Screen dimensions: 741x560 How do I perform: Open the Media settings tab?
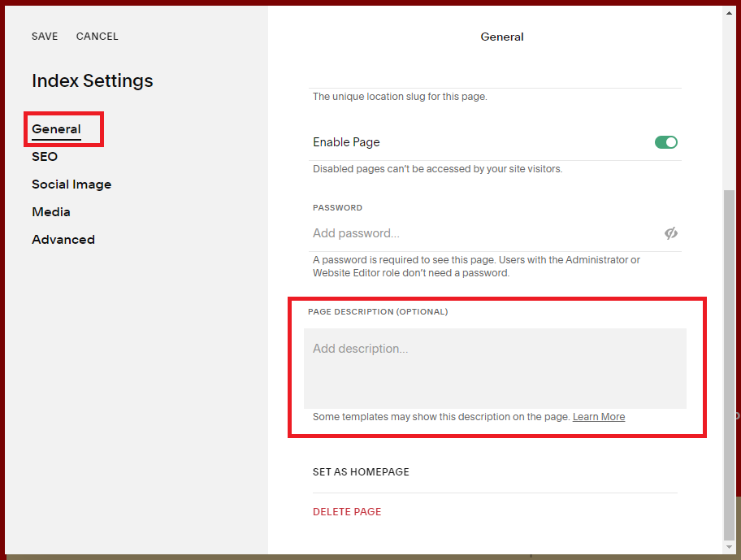[51, 211]
